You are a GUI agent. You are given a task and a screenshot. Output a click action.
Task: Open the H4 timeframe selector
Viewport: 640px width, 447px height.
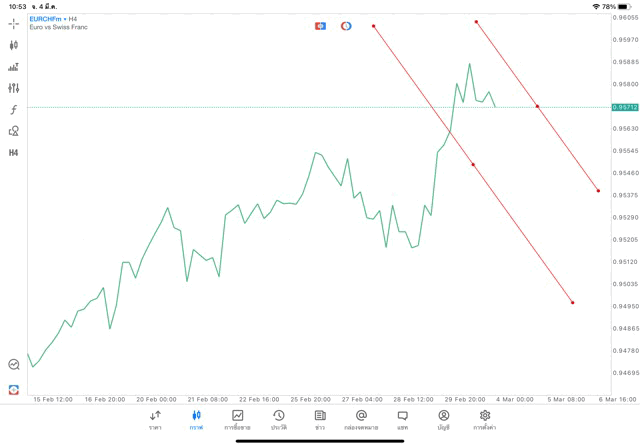pyautogui.click(x=13, y=153)
